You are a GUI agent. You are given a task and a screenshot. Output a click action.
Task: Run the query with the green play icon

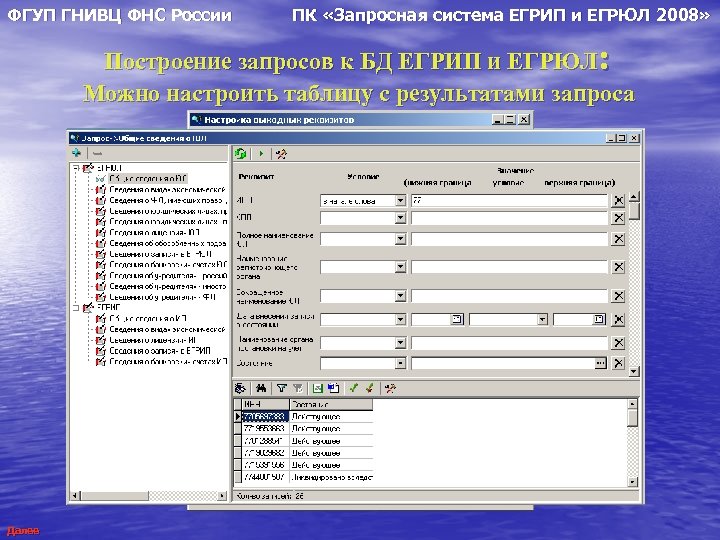[x=261, y=154]
